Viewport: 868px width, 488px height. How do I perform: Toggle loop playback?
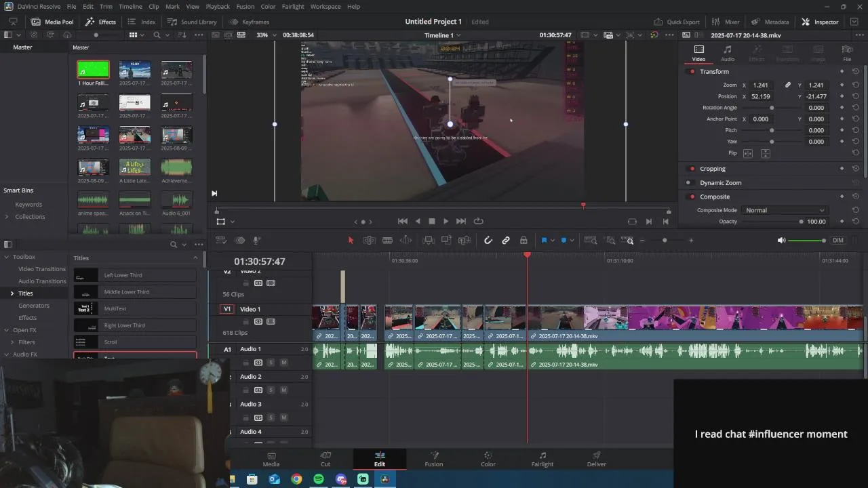479,222
